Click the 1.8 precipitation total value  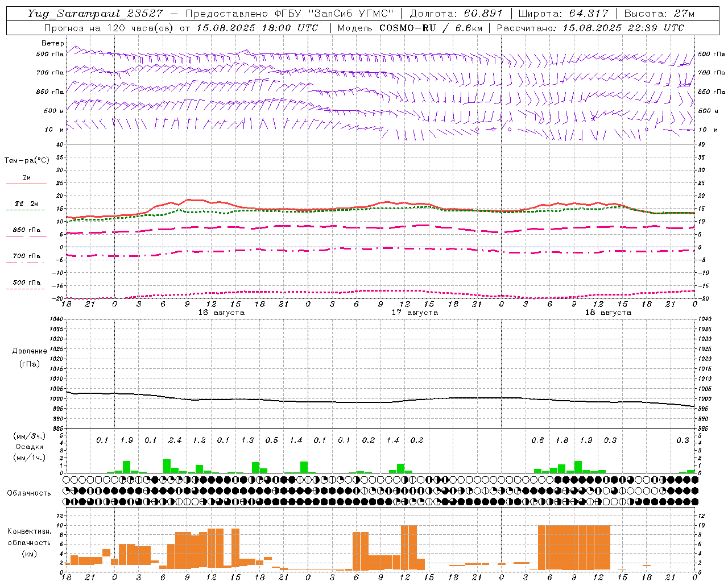click(x=562, y=440)
